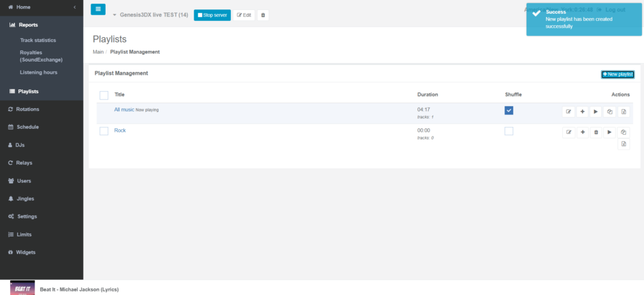
Task: Play the Rock playlist
Action: click(x=609, y=132)
